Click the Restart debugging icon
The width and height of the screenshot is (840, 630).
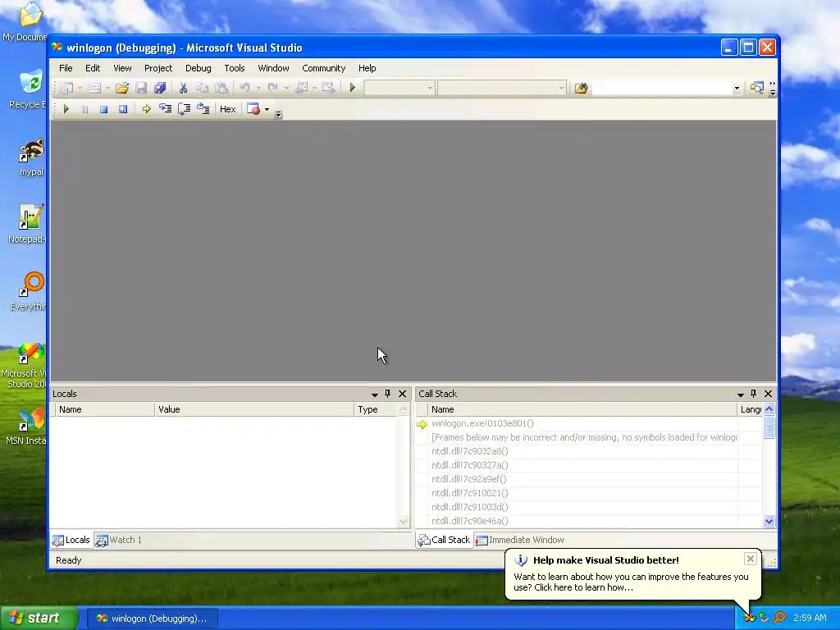[x=123, y=109]
